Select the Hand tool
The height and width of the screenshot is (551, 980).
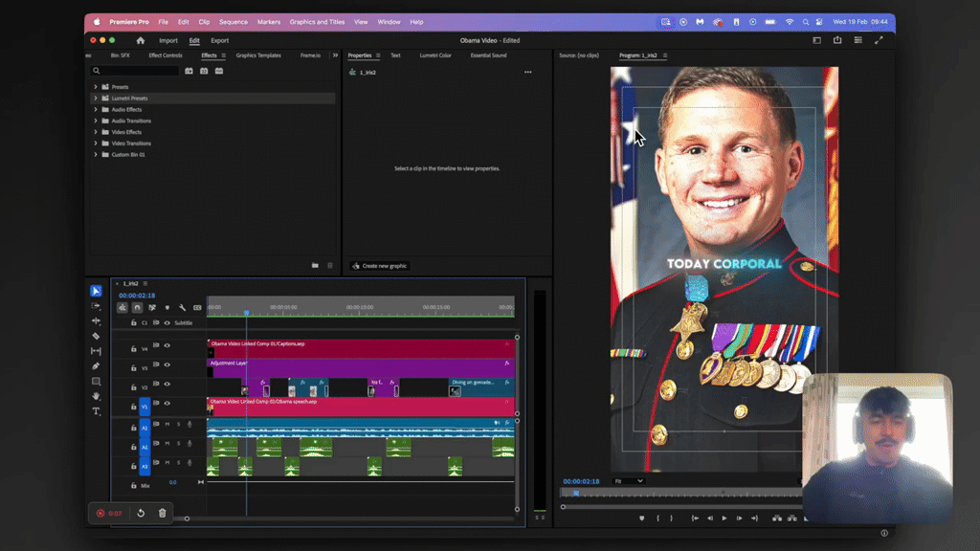point(96,396)
